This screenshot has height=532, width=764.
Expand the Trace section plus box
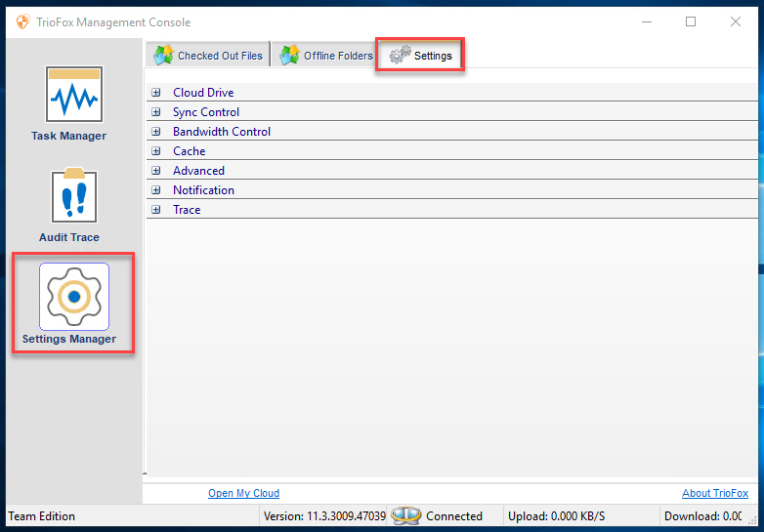pyautogui.click(x=156, y=209)
